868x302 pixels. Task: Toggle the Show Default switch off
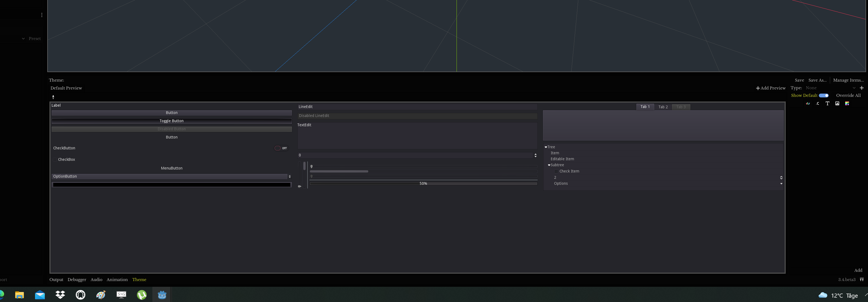[823, 95]
